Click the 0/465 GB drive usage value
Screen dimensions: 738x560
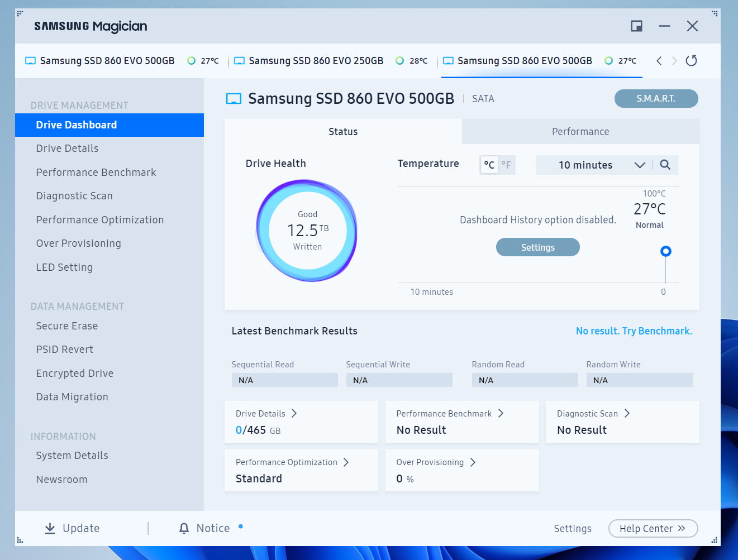pyautogui.click(x=258, y=430)
